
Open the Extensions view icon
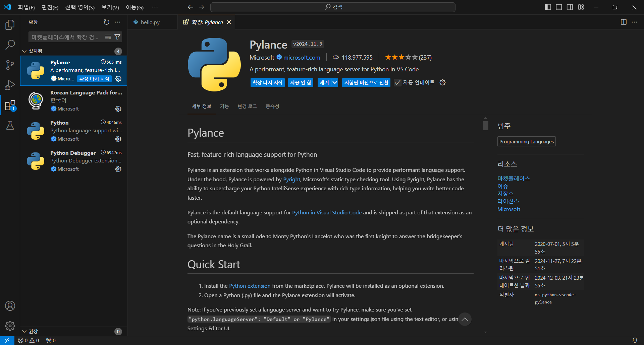click(x=10, y=105)
